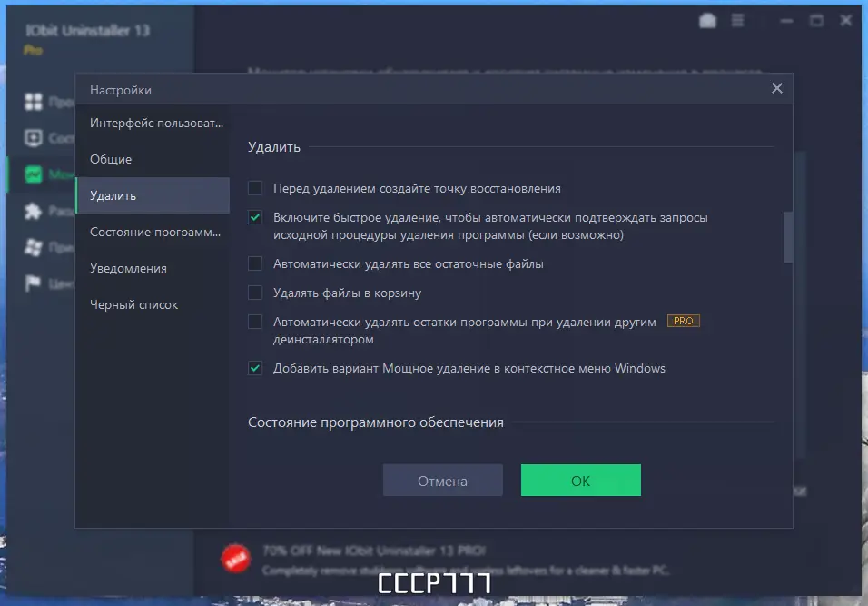Viewport: 868px width, 606px height.
Task: Enable automatically removing all residual files
Action: coord(256,263)
